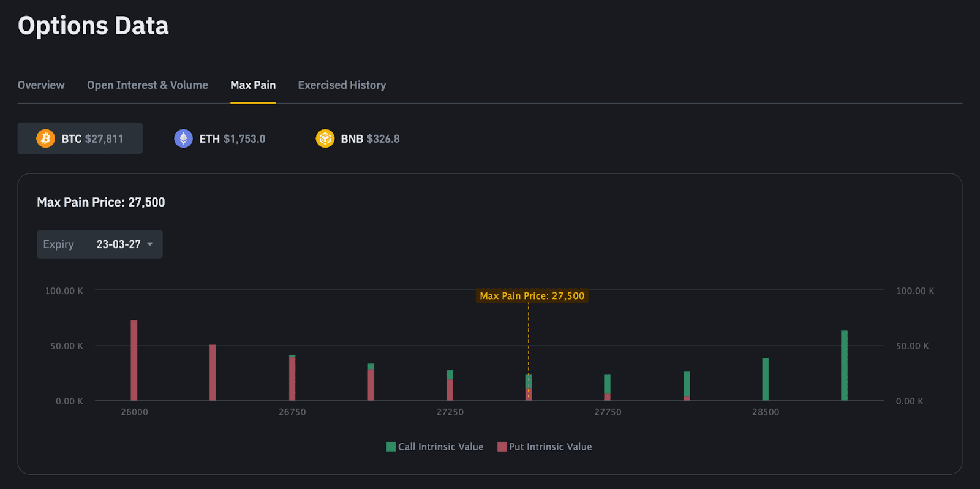This screenshot has height=489, width=980.
Task: Select the BTC $27,811 asset button
Action: [x=80, y=138]
